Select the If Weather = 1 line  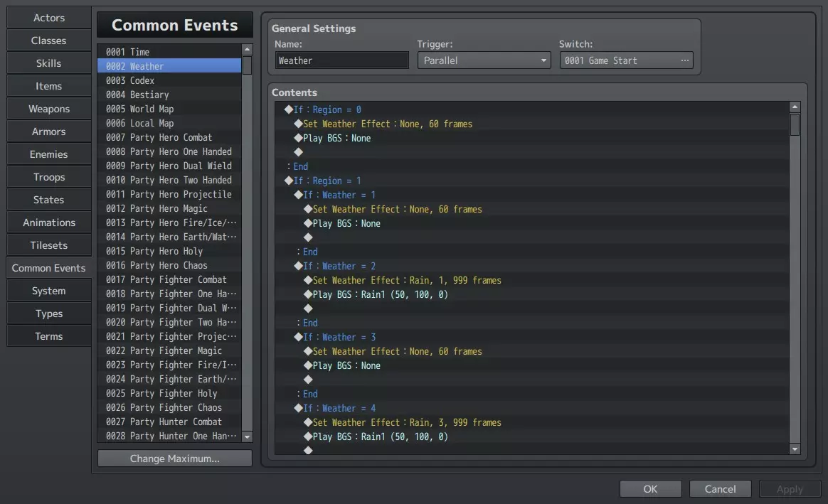[532, 195]
